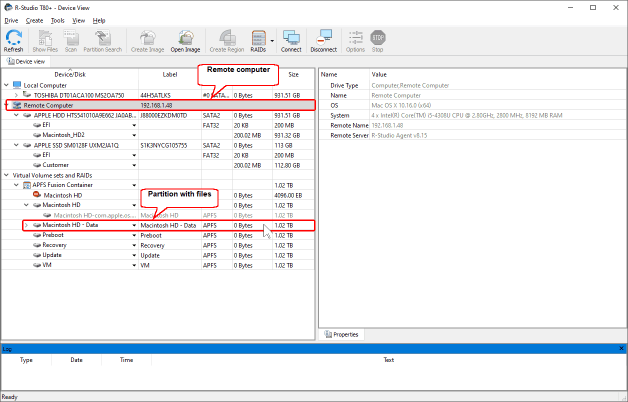Collapse the APPLE HDD HTS541010A9E662 node
This screenshot has height=402, width=628.
[x=16, y=115]
